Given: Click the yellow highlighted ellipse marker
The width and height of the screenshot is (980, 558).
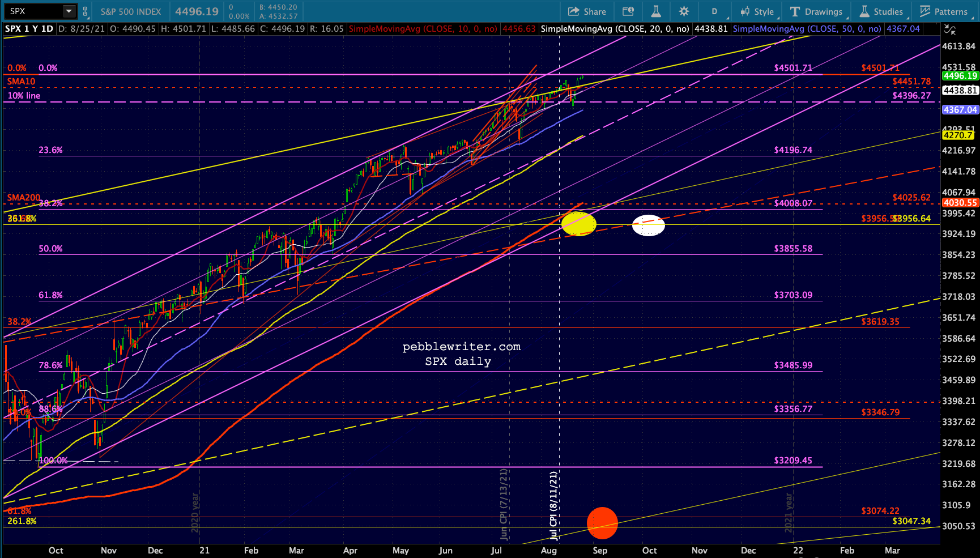Looking at the screenshot, I should pos(578,224).
